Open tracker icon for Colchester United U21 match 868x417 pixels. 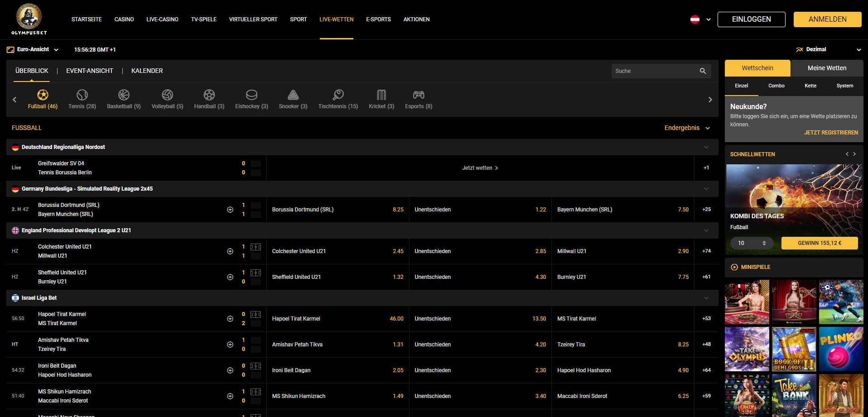point(230,251)
